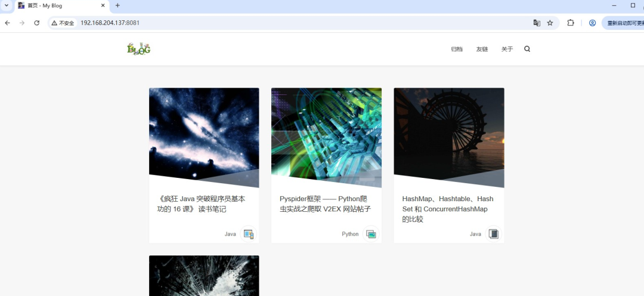Click the category icon on the Pyspider card
Image resolution: width=644 pixels, height=296 pixels.
click(x=371, y=234)
